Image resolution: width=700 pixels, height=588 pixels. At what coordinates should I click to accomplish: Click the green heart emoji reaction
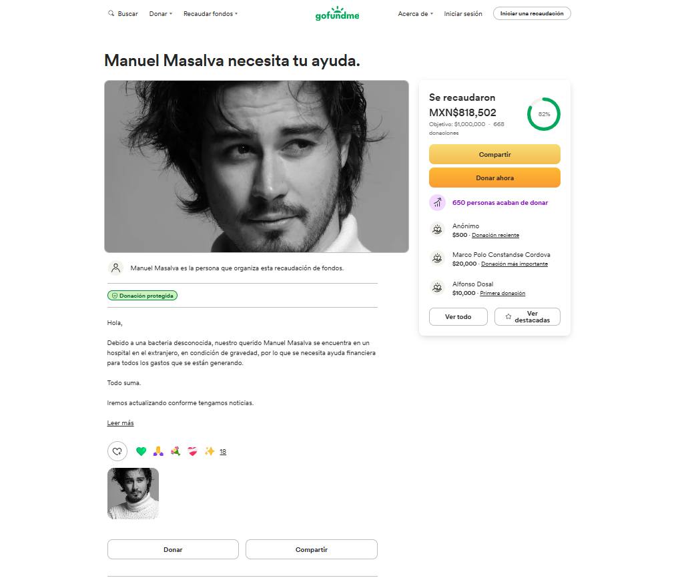point(141,451)
